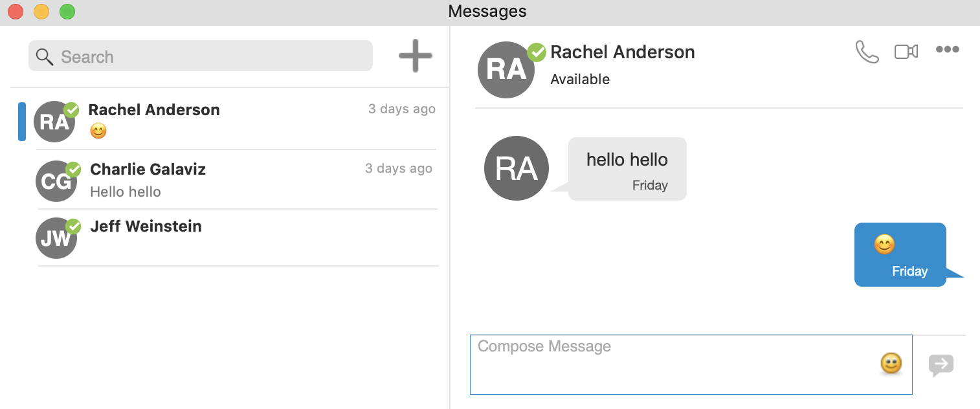
Task: Click Rachel Anderson's avatar in chat header
Action: [506, 70]
